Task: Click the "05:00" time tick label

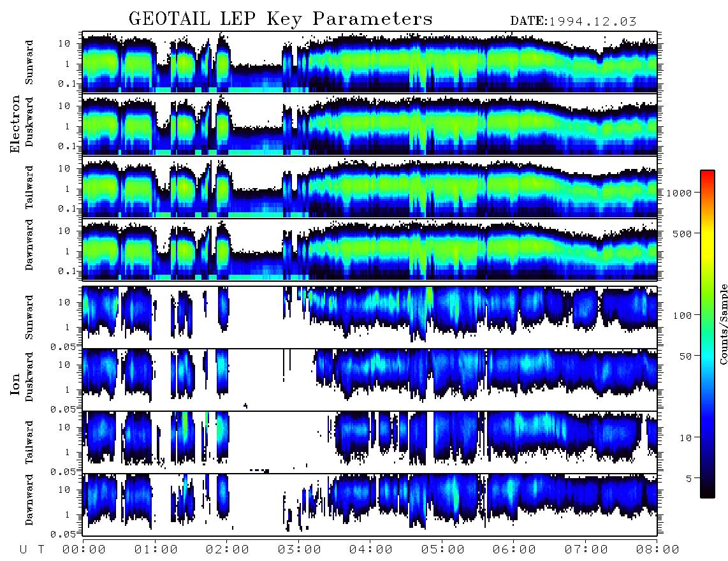Action: (x=443, y=550)
